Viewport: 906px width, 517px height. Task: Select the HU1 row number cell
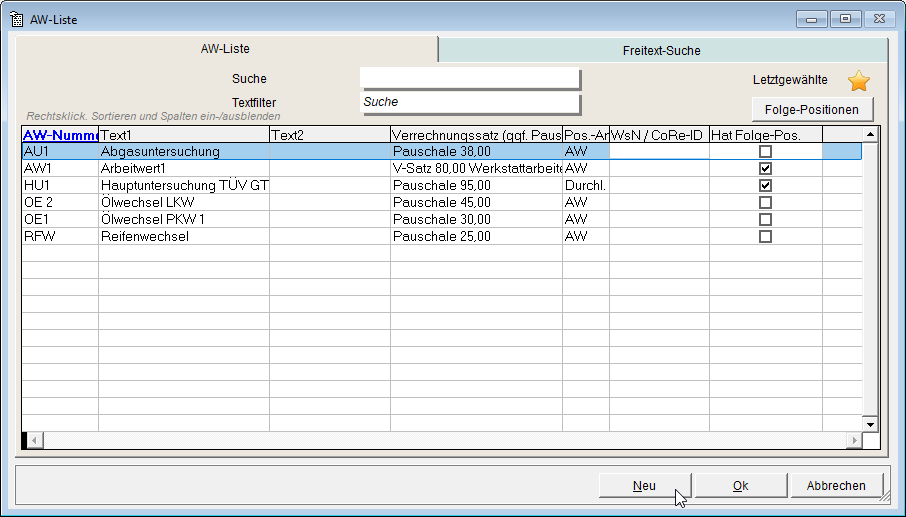(x=60, y=185)
